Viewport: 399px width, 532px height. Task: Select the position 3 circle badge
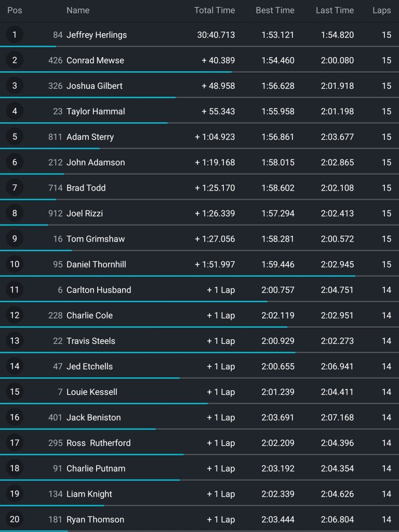click(15, 86)
